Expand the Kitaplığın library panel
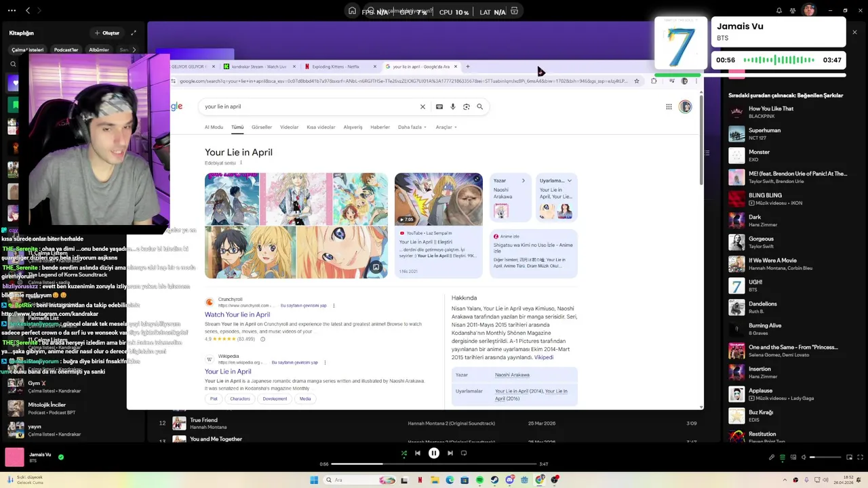Image resolution: width=868 pixels, height=488 pixels. [134, 33]
